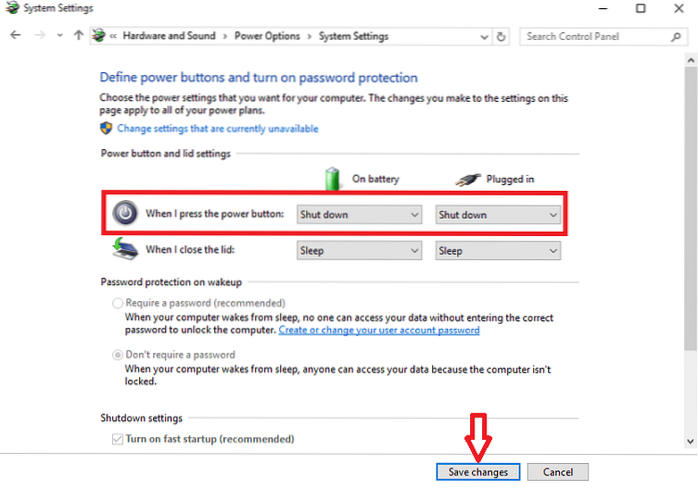This screenshot has height=489, width=698.
Task: Go to Hardware and Sound breadcrumb
Action: tap(169, 36)
